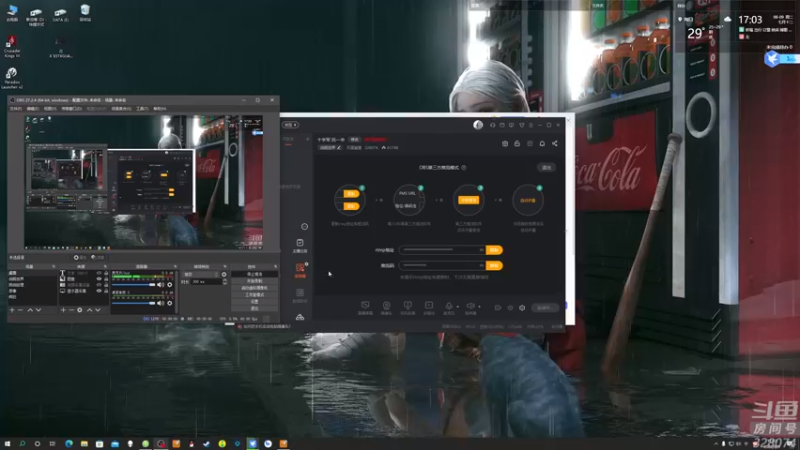Click the microphone icon on streaming bottom bar
The image size is (800, 450).
(449, 305)
